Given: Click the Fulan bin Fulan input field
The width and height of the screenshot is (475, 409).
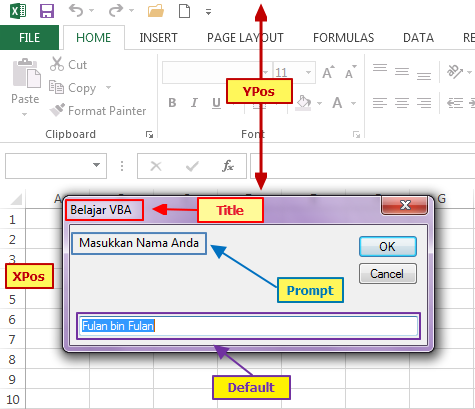Looking at the screenshot, I should click(249, 326).
